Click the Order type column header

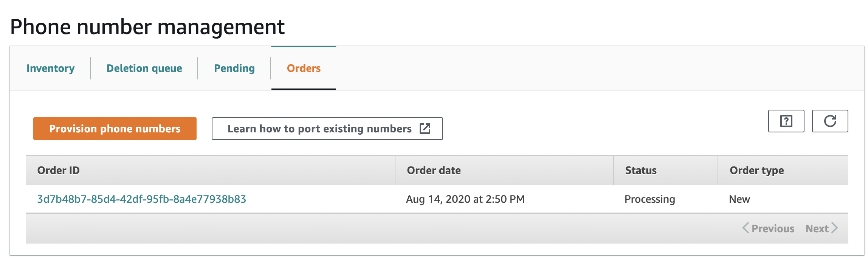(x=757, y=171)
